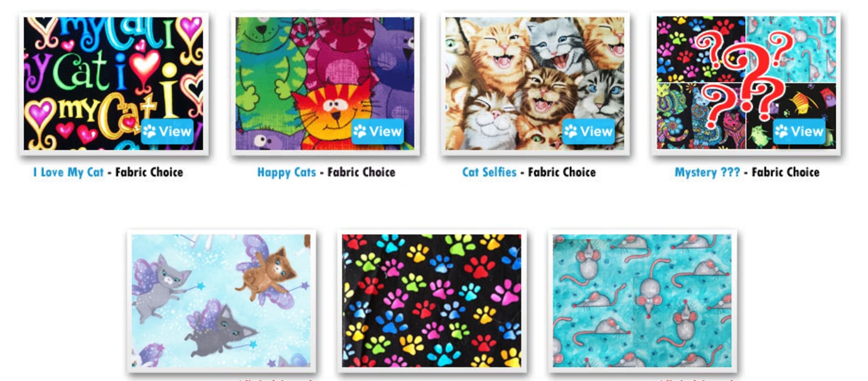The width and height of the screenshot is (868, 381).
Task: Select the I Love My Cat lettering thumbnail
Action: 114,83
